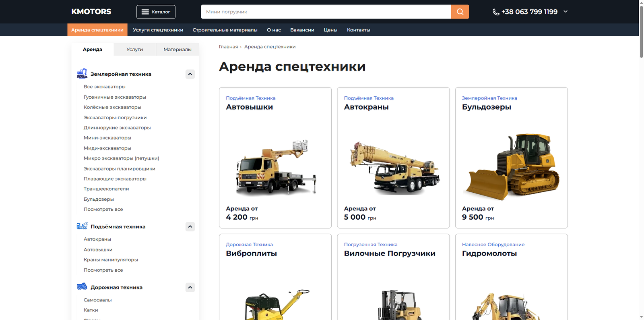Click the Автовышки truck image
Image resolution: width=644 pixels, height=320 pixels.
[276, 167]
